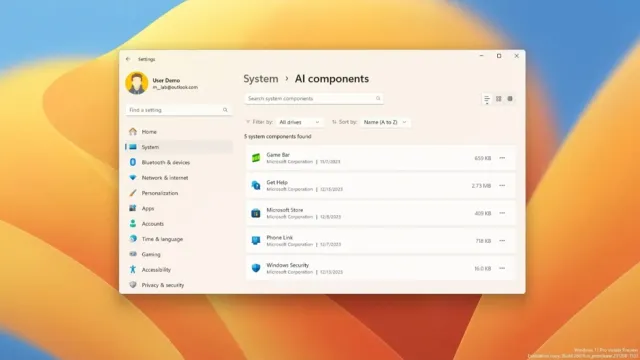Open Home in the sidebar

tap(179, 132)
